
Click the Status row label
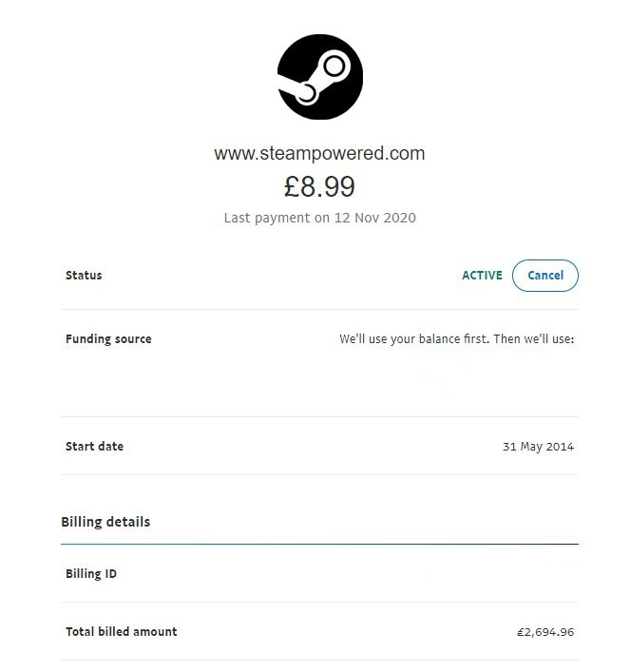[84, 275]
